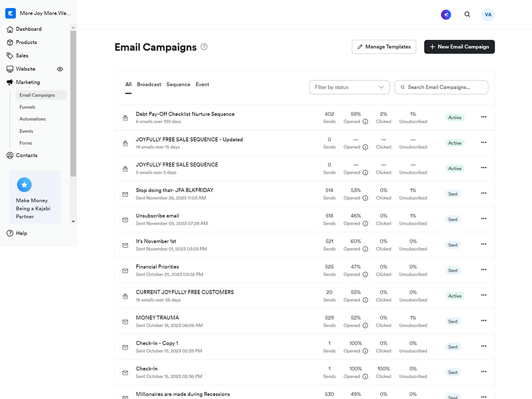Viewport: 532px width, 399px height.
Task: Toggle the Website preview eye icon
Action: pos(60,69)
